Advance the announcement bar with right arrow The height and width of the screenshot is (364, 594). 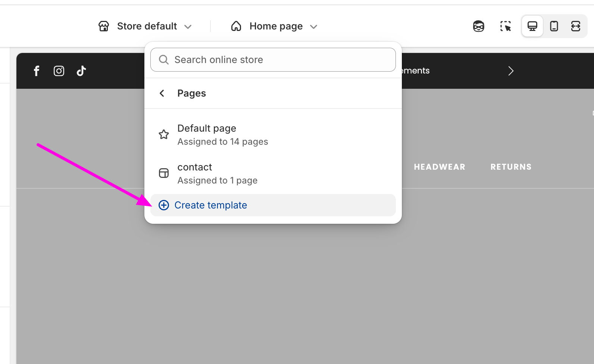pos(511,71)
